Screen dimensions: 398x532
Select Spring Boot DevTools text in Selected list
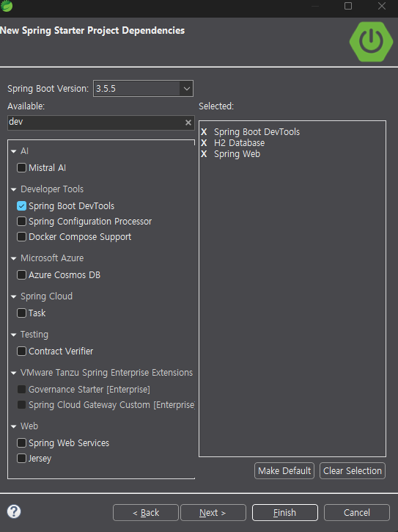click(x=257, y=131)
